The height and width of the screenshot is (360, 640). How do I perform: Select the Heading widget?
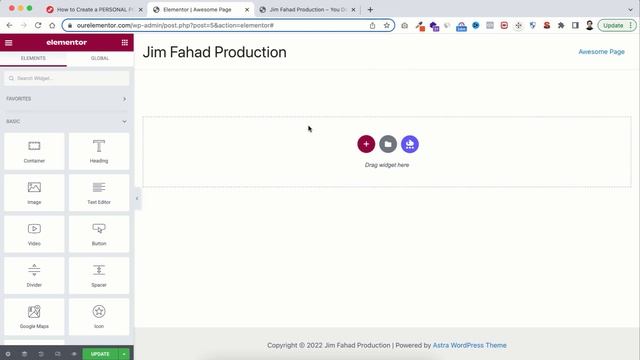click(x=99, y=151)
